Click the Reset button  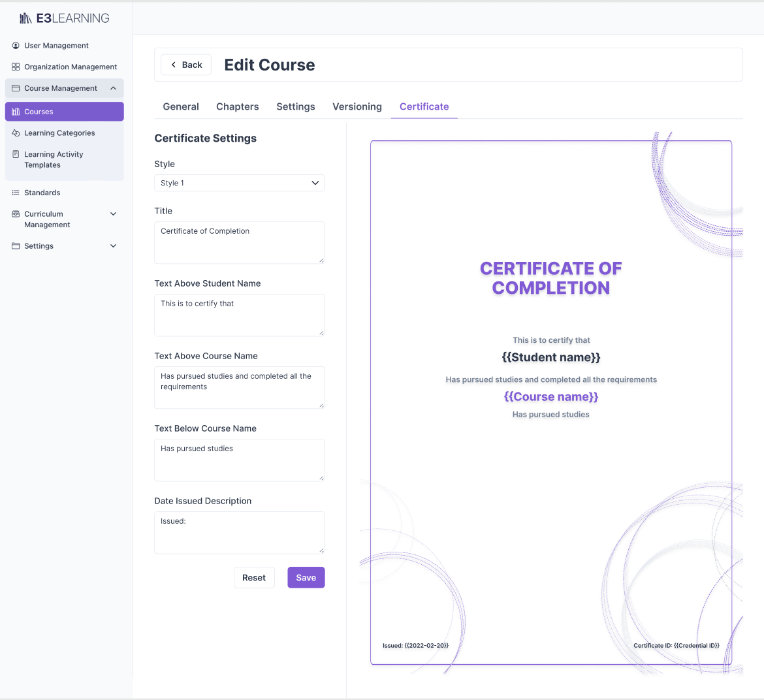click(x=254, y=577)
